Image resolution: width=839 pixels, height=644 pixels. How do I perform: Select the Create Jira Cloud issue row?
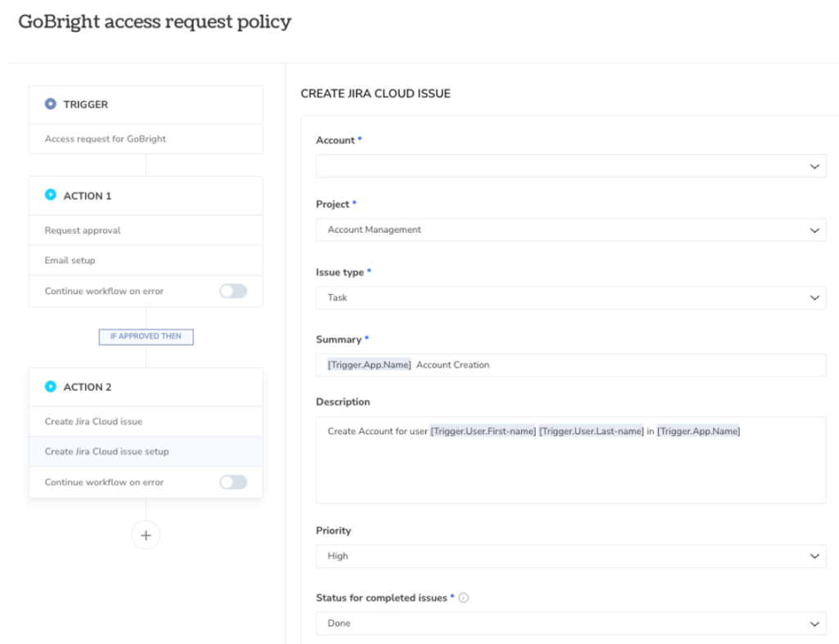point(146,421)
